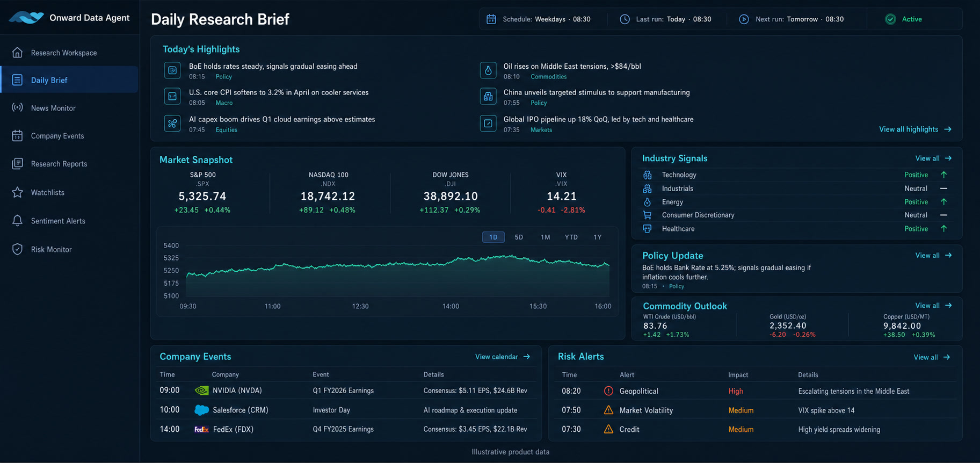The width and height of the screenshot is (980, 463).
Task: Click the Industrials sector icon
Action: pyautogui.click(x=647, y=189)
